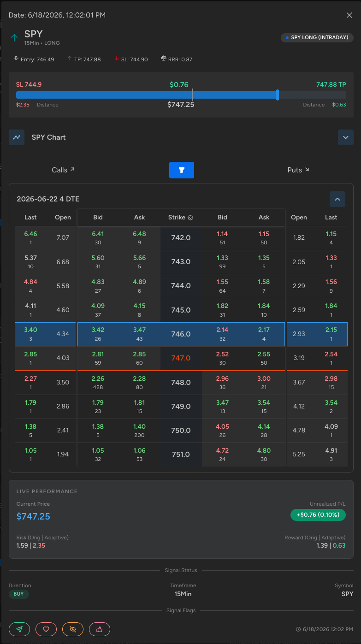Click the blue handle on SL-TP progress bar
Viewport: 361px width, 644px height.
[278, 95]
